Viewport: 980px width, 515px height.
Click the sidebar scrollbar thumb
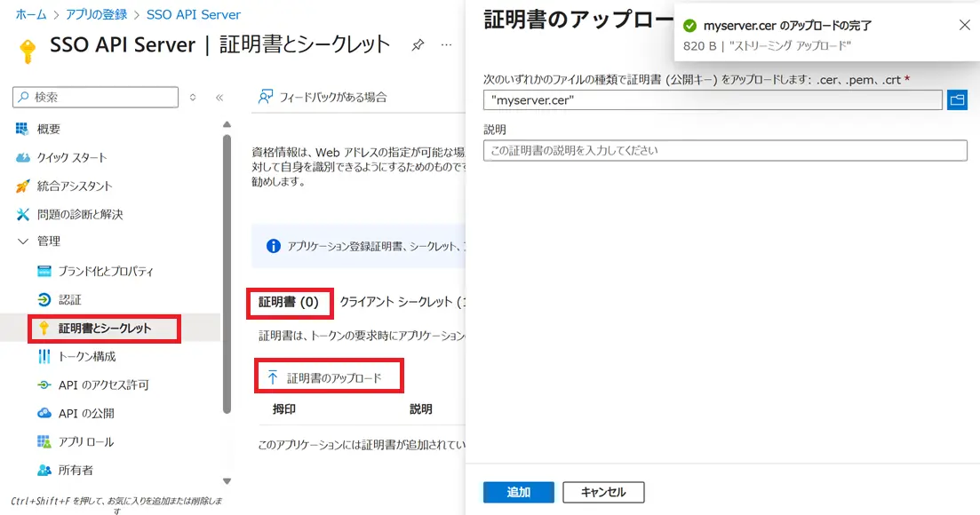pos(227,273)
